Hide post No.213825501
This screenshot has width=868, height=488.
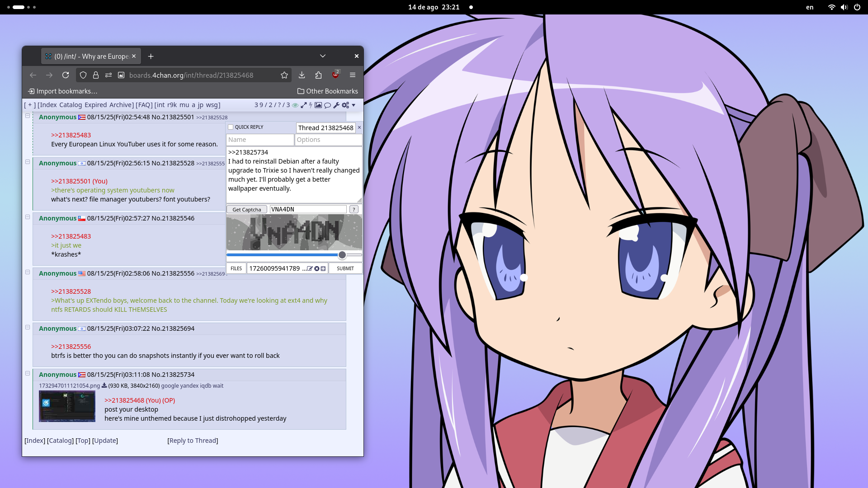click(28, 116)
